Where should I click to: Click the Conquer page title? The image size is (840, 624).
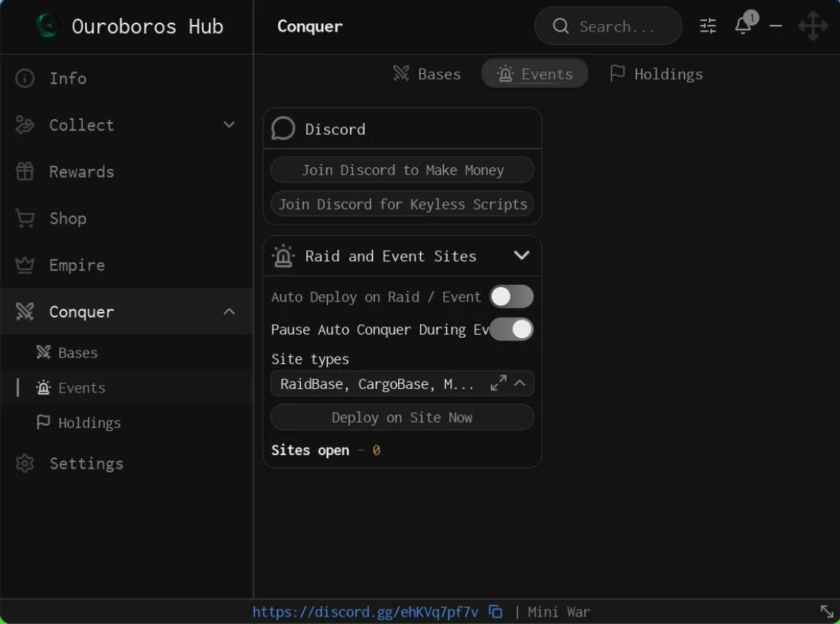pyautogui.click(x=310, y=26)
